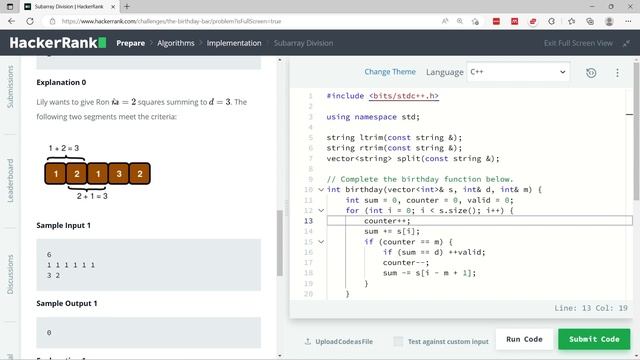Click the code editor vertical scrollbar
640x360 pixels.
click(x=636, y=131)
